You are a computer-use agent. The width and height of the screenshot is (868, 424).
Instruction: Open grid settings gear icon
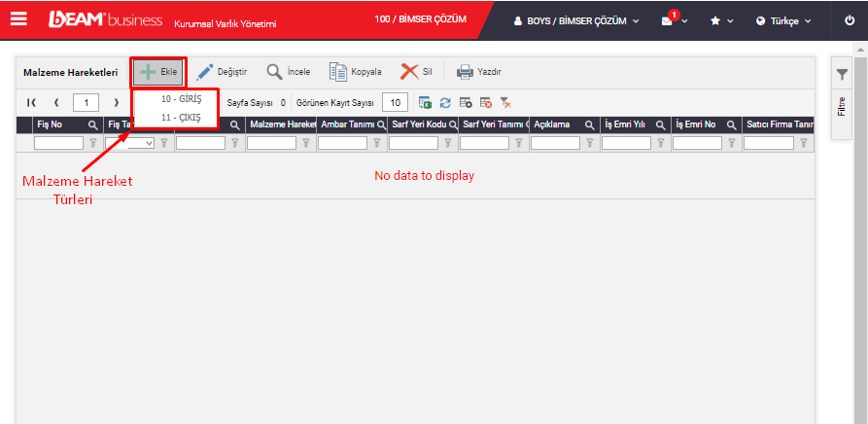point(466,102)
